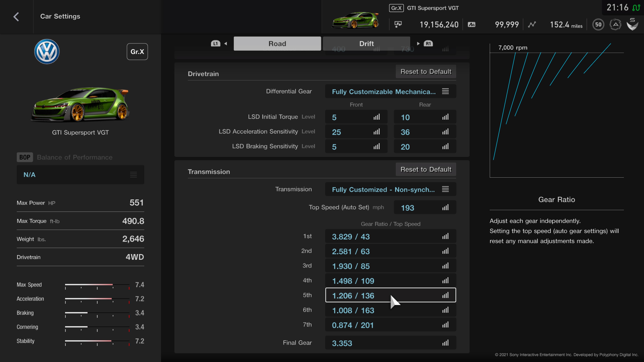The width and height of the screenshot is (644, 362).
Task: Click the level 50 circle badge
Action: click(598, 24)
